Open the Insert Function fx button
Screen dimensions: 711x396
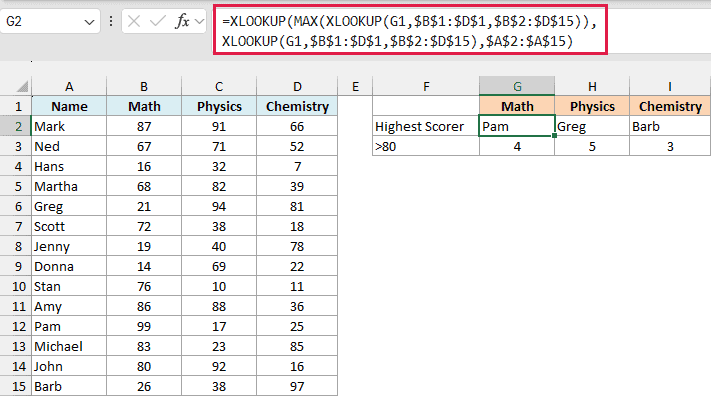[x=182, y=21]
